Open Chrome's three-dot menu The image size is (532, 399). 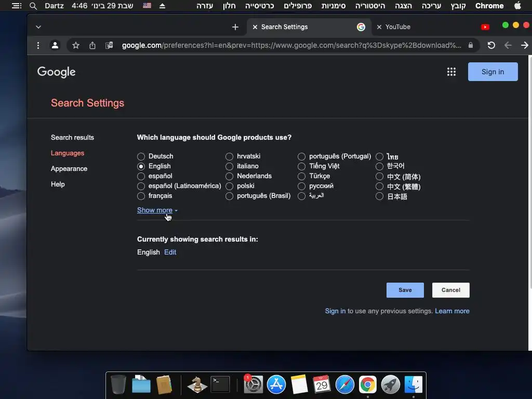38,45
